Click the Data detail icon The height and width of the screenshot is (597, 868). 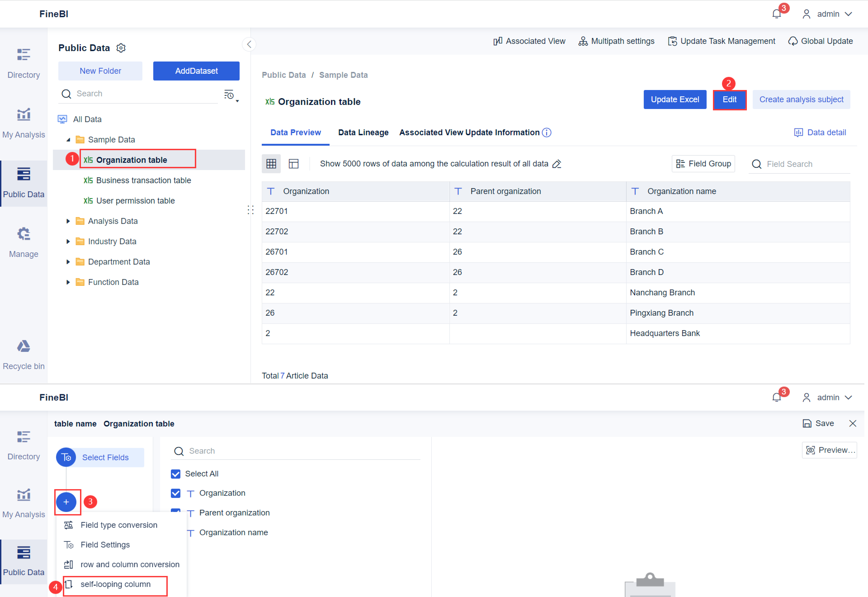click(799, 132)
